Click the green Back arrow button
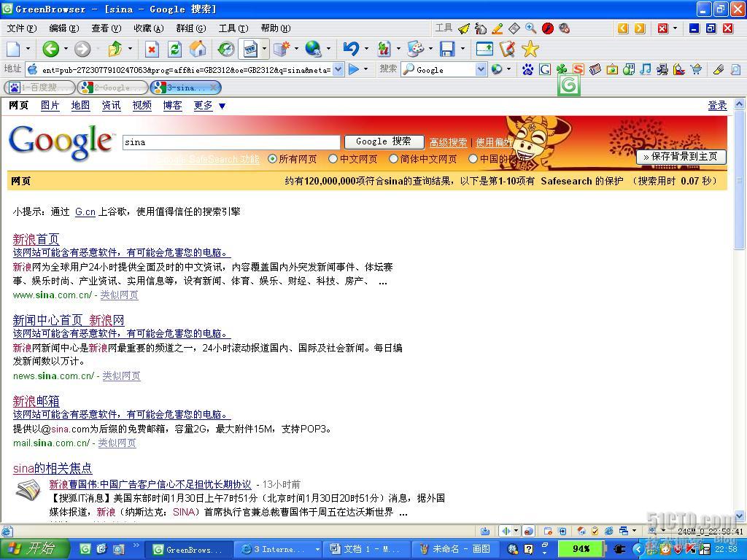 [50, 49]
